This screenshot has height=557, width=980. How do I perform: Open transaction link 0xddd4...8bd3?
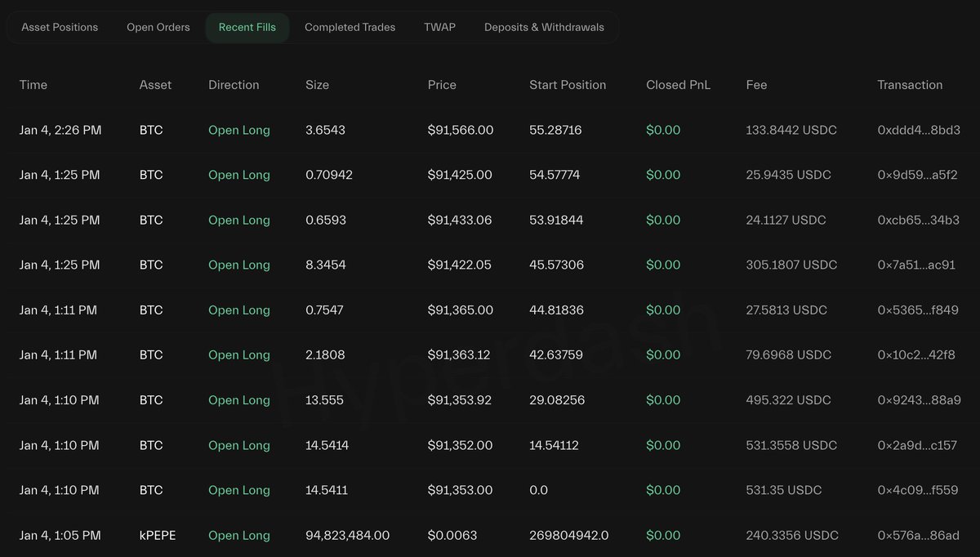[x=918, y=130]
